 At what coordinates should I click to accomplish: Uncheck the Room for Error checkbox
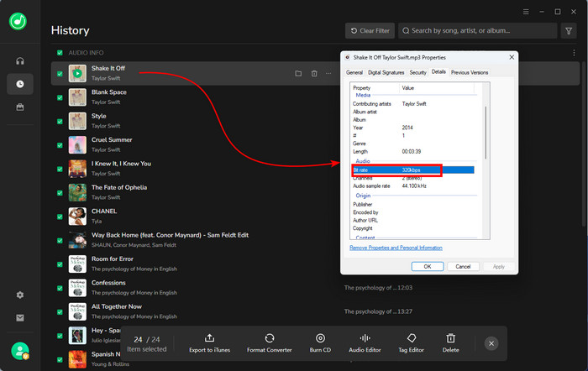[60, 264]
